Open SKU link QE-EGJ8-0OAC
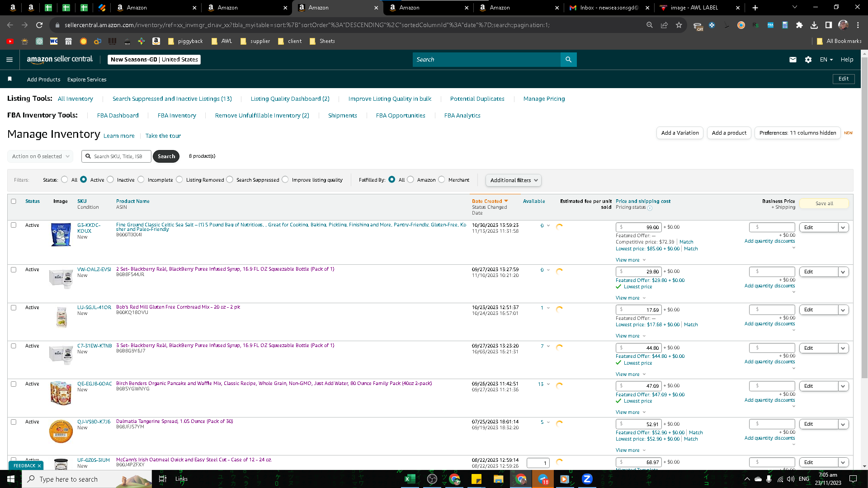The image size is (868, 488). 94,384
